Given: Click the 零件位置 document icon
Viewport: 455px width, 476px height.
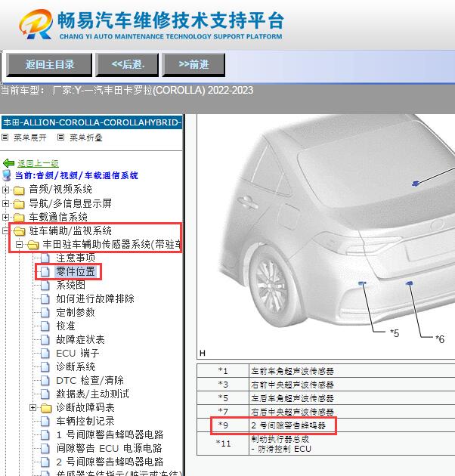Looking at the screenshot, I should click(x=45, y=272).
